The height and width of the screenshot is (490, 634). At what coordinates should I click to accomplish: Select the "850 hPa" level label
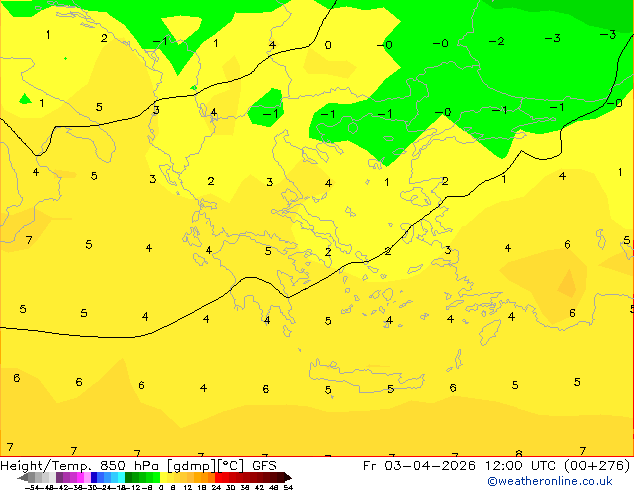coord(130,466)
